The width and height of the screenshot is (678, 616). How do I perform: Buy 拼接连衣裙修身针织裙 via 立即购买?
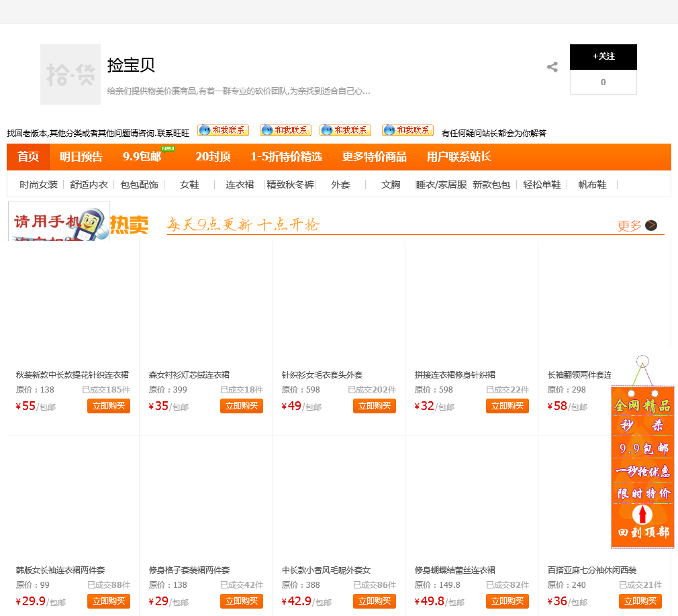[507, 406]
